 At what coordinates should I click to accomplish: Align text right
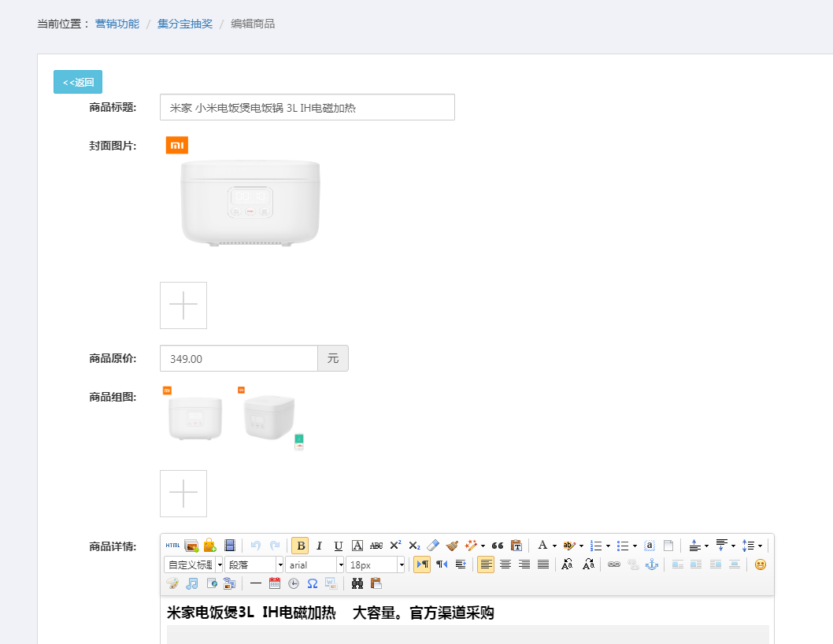[x=524, y=564]
